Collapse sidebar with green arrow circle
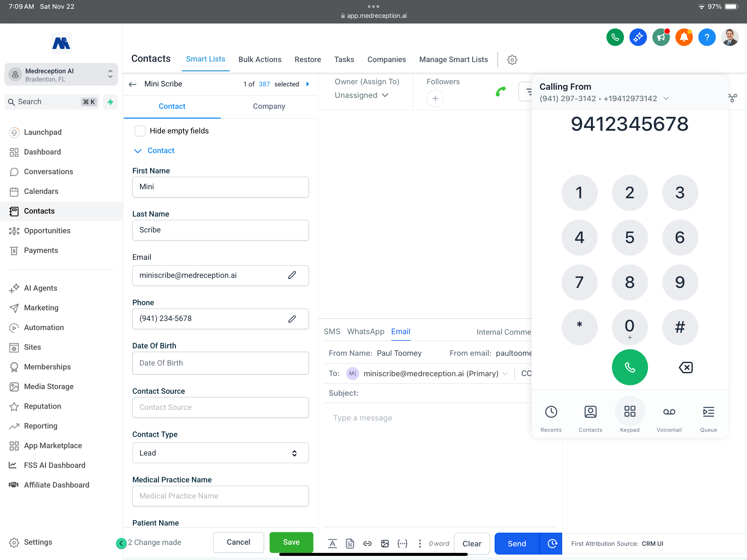Viewport: 747px width, 560px height. pos(121,543)
